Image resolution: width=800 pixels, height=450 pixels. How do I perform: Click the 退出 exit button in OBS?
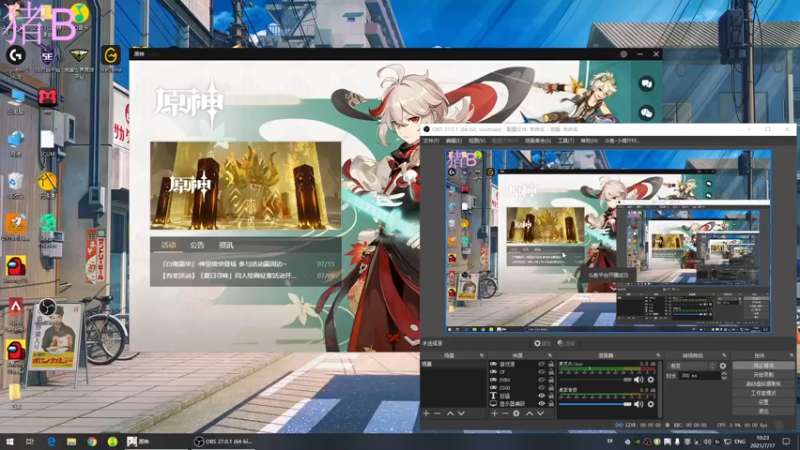click(763, 411)
